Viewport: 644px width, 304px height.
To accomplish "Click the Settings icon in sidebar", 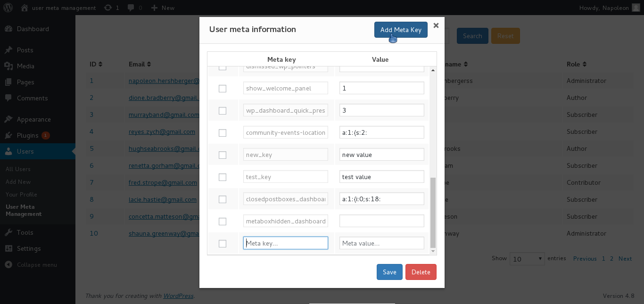I will click(8, 248).
